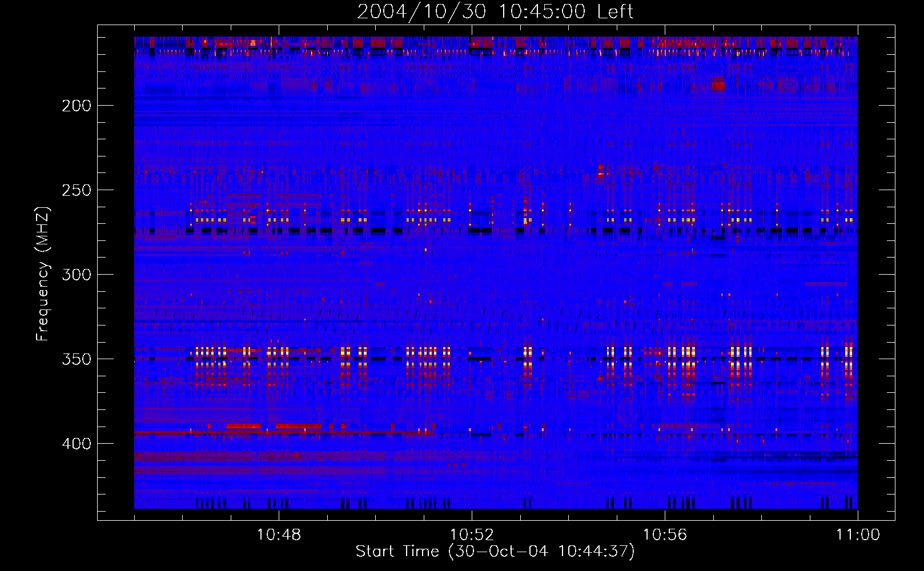Click the 200 frequency tick label

tap(77, 106)
